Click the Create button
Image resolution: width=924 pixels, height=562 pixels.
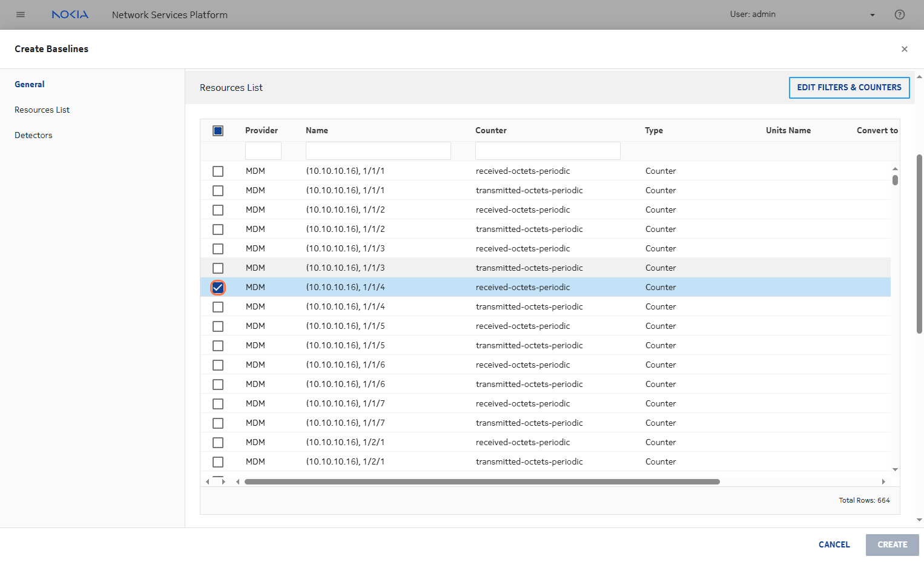[x=892, y=544]
